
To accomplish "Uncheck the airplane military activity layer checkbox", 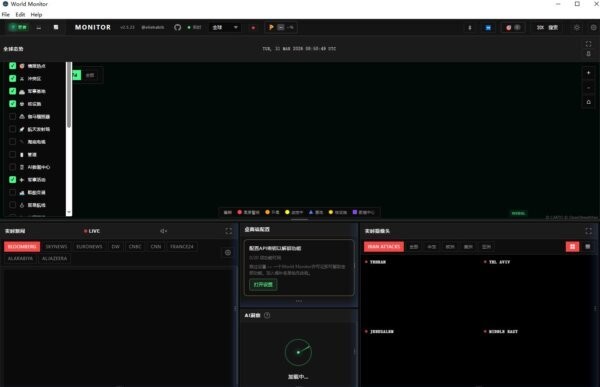I will tap(13, 180).
